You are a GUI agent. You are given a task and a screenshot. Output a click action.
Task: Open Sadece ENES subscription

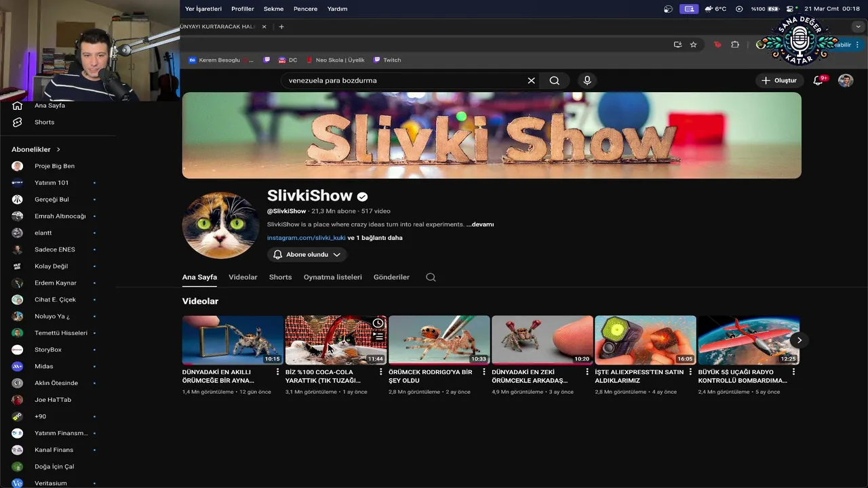pos(54,249)
